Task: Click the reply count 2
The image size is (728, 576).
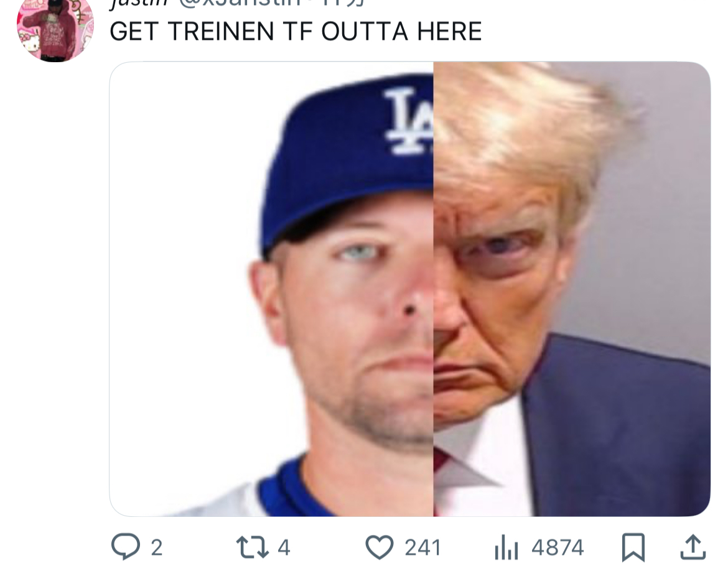Action: tap(156, 547)
